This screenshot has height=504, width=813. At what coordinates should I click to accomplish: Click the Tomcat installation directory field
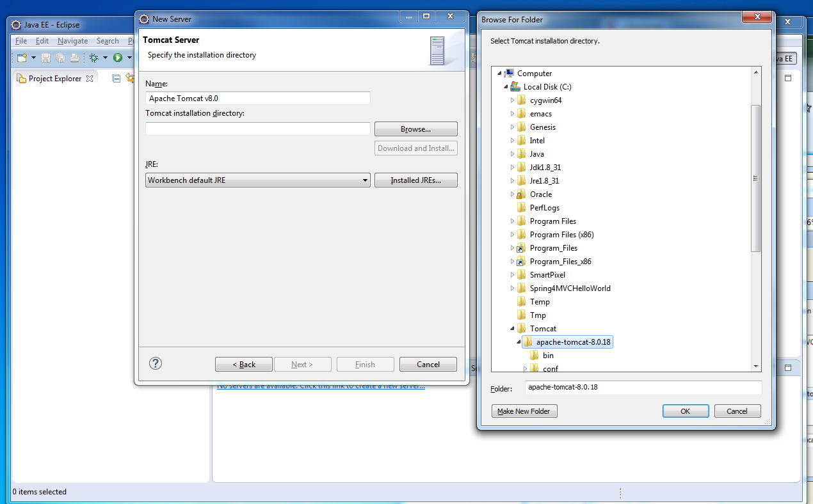257,129
